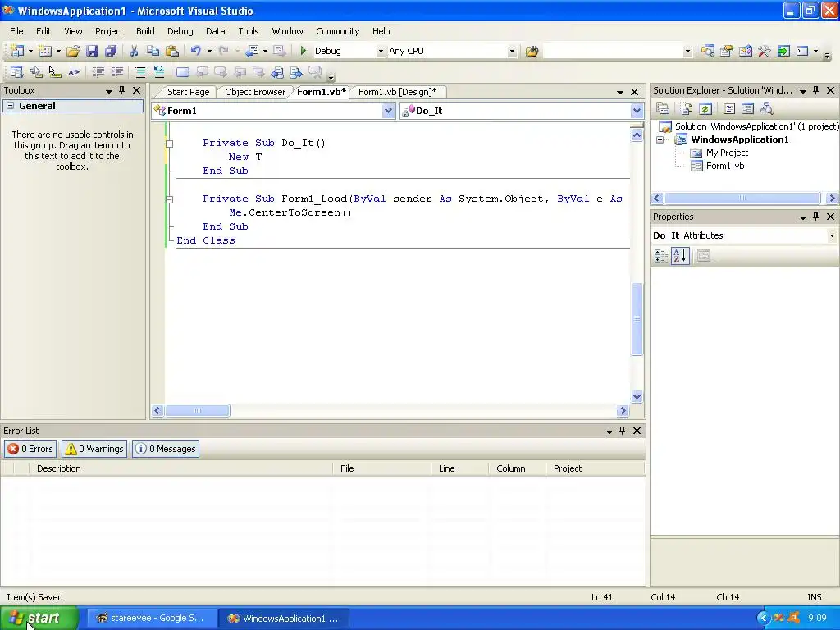Collapse the Form1_Load sub outline
The image size is (840, 630).
tap(169, 199)
